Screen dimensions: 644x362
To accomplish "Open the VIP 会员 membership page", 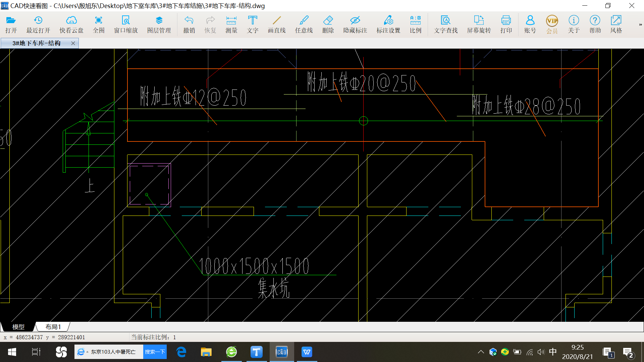I will click(x=552, y=24).
